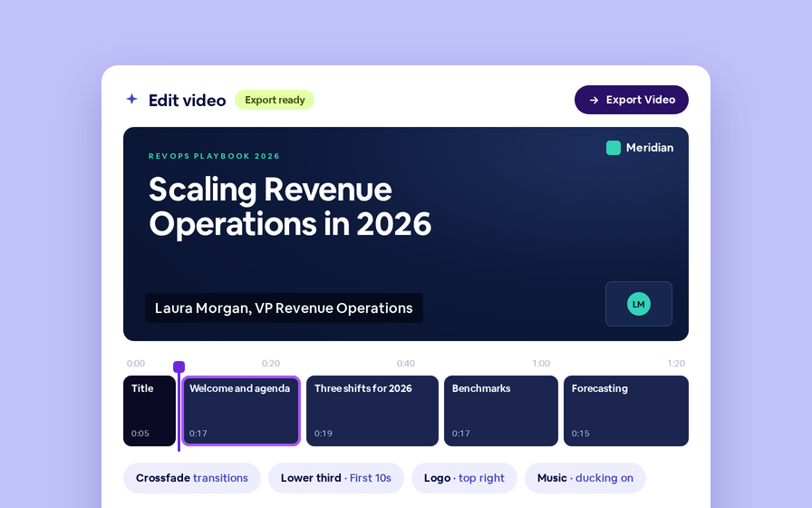812x508 pixels.
Task: Click the Scaling Revenue Operations in 2026 title
Action: tap(290, 206)
